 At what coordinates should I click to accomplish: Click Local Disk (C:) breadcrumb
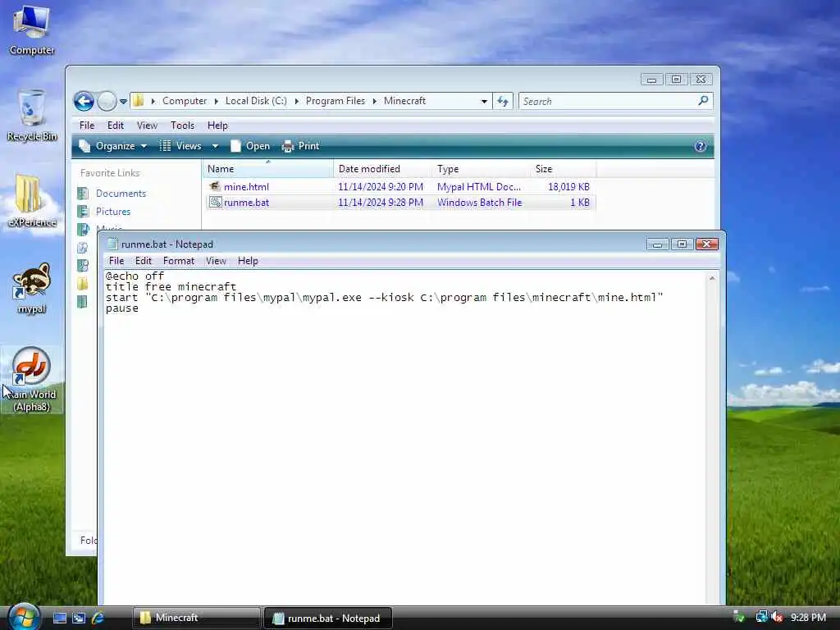[256, 101]
